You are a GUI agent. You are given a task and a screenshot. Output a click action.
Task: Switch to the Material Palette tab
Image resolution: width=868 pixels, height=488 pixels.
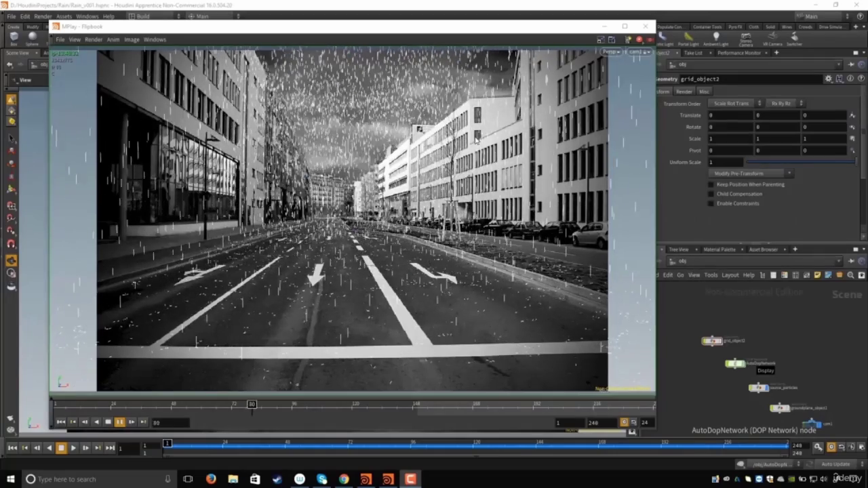pos(719,249)
